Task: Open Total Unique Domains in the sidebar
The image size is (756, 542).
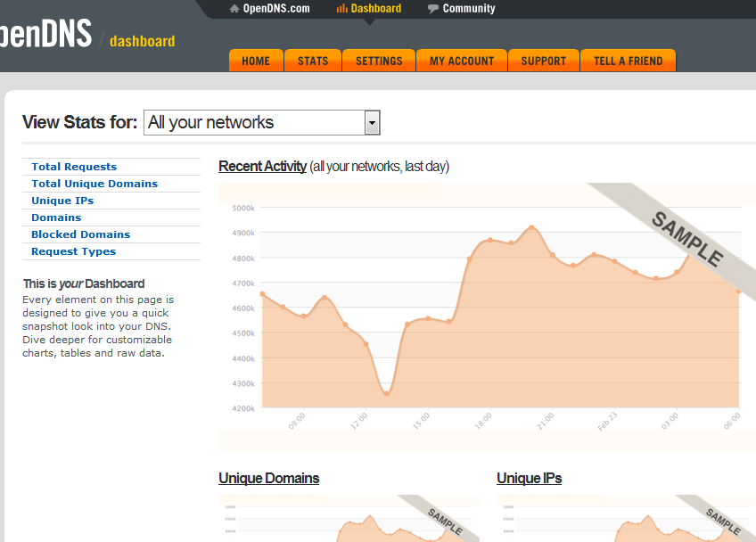Action: [x=94, y=184]
